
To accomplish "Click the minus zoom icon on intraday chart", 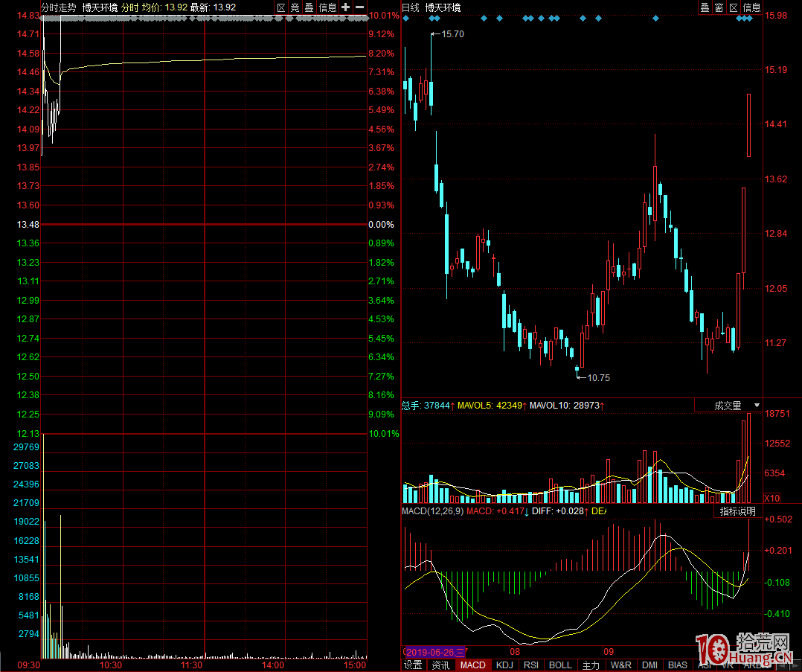I will (359, 7).
